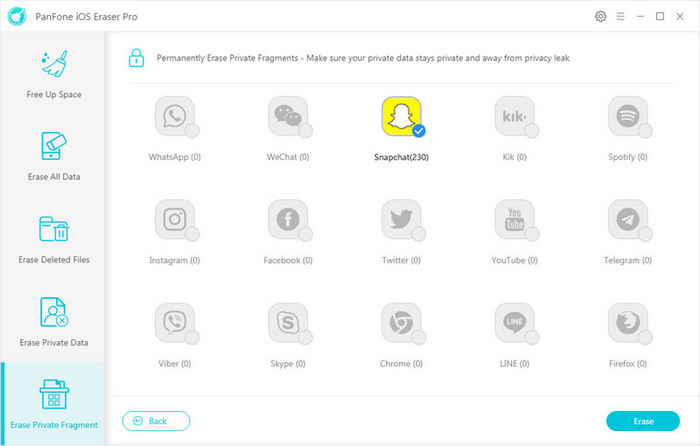700x446 pixels.
Task: Go back with the Back button
Action: coord(156,421)
